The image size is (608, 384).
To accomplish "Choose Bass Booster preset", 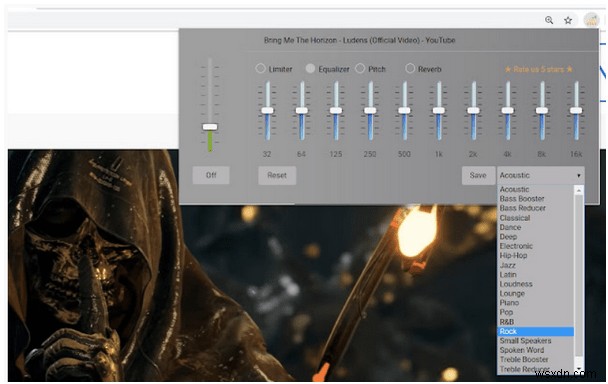I will pos(535,199).
